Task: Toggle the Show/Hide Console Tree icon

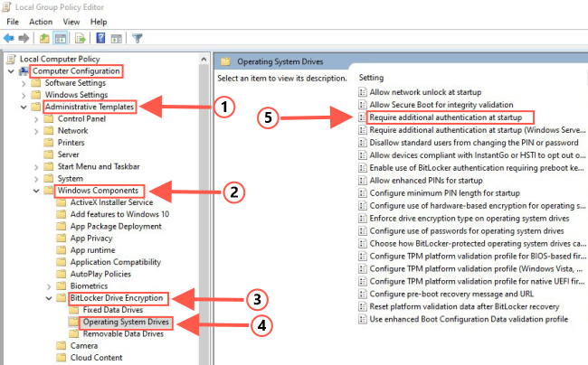Action: tap(61, 38)
